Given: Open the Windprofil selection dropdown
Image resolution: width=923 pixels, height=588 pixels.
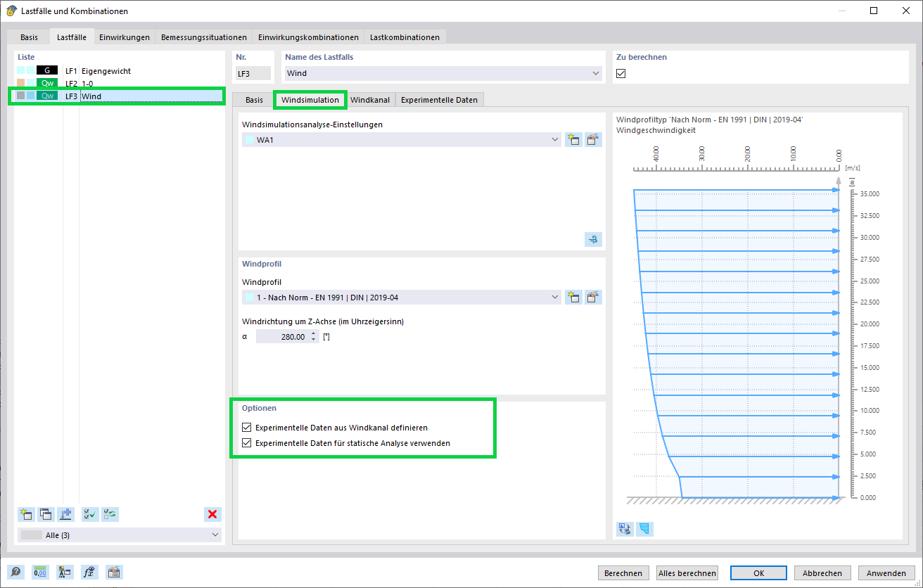Looking at the screenshot, I should click(553, 297).
